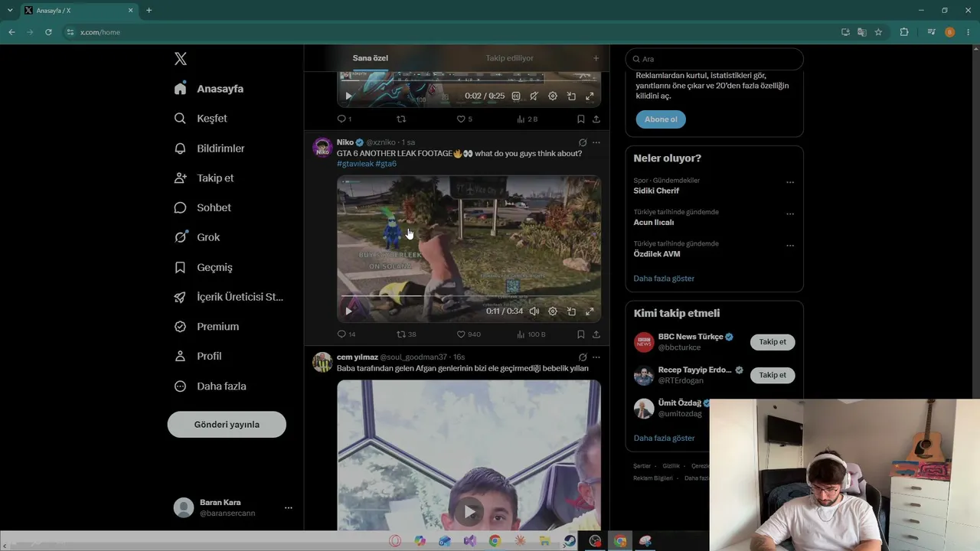Go to Anasayfa in the sidebar
Viewport: 980px width, 551px height.
209,89
